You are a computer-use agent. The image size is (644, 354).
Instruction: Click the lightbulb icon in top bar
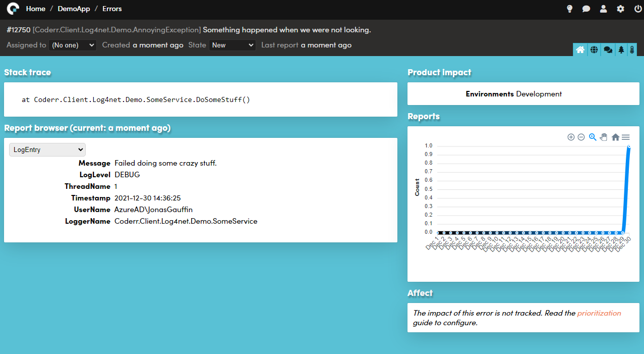570,9
